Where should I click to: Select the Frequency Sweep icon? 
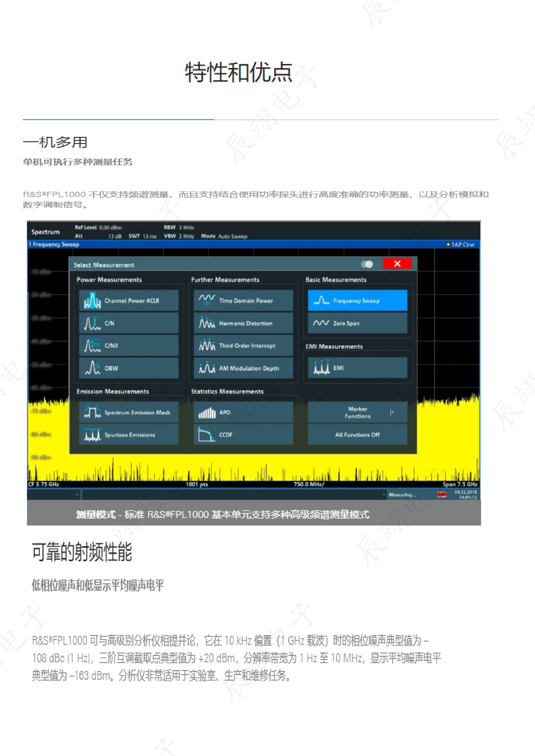[x=321, y=300]
